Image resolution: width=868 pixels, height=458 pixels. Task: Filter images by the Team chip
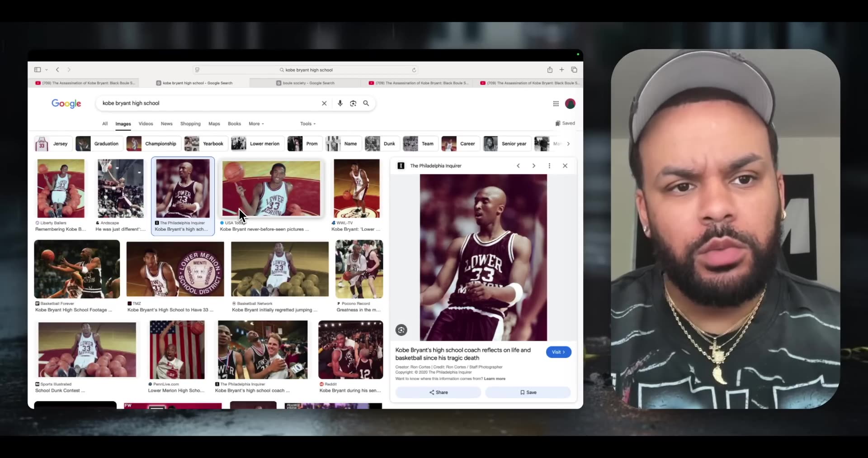(420, 144)
